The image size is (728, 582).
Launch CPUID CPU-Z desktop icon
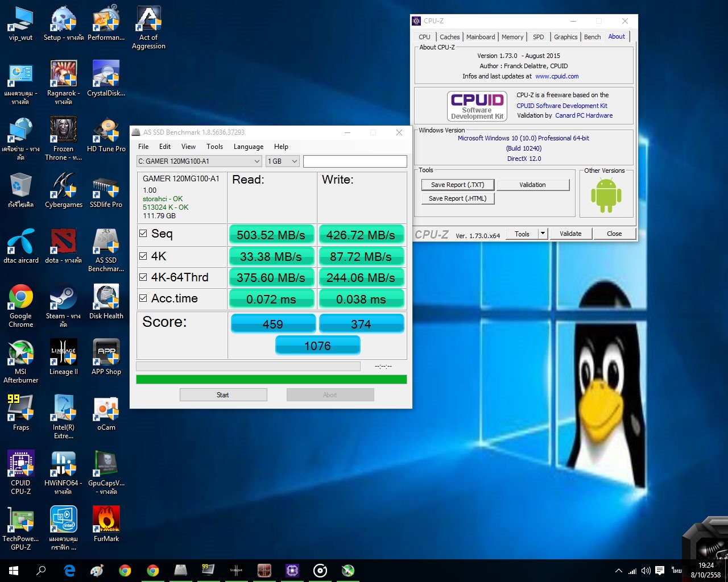pos(21,472)
